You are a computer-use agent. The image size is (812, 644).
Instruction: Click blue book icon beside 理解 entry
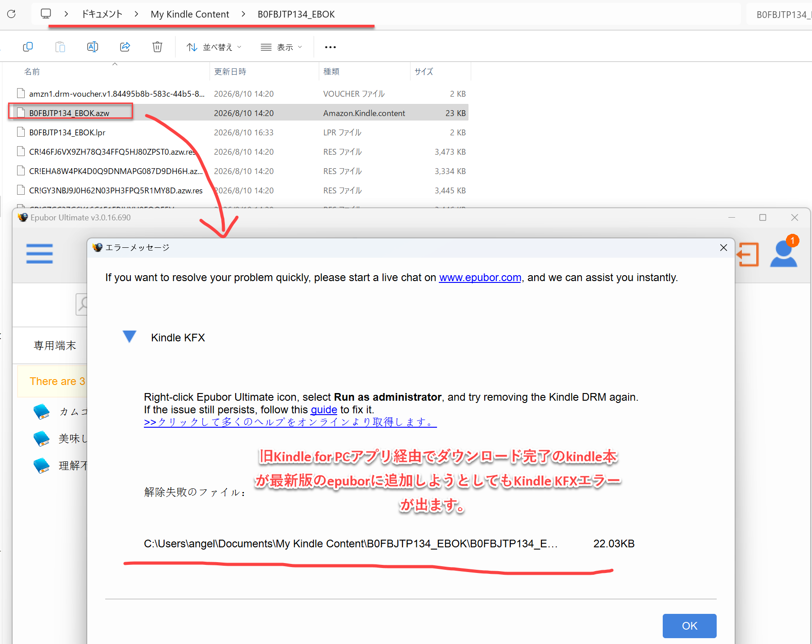42,465
